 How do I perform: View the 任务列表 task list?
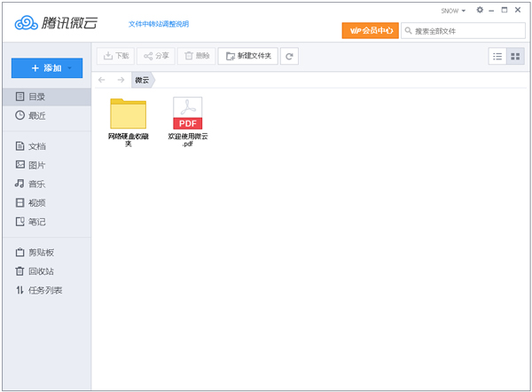[44, 290]
